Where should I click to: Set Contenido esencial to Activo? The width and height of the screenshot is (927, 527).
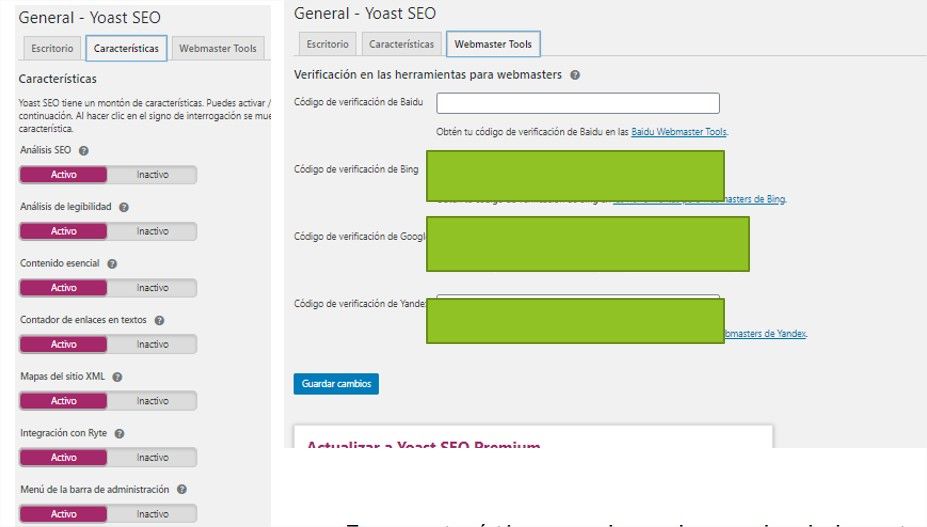[64, 288]
